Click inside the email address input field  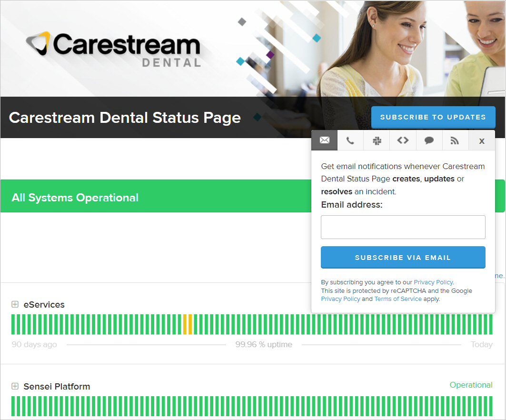coord(403,227)
